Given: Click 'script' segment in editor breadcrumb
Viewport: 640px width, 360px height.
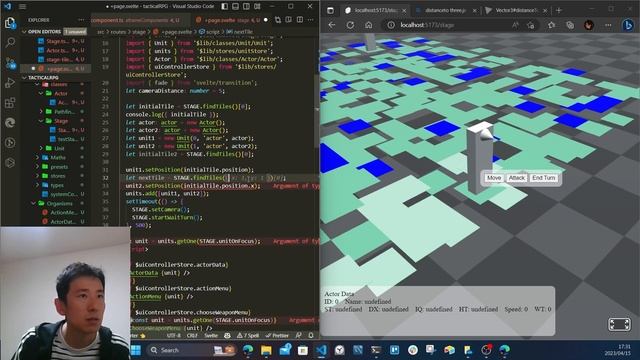Looking at the screenshot, I should [213, 31].
